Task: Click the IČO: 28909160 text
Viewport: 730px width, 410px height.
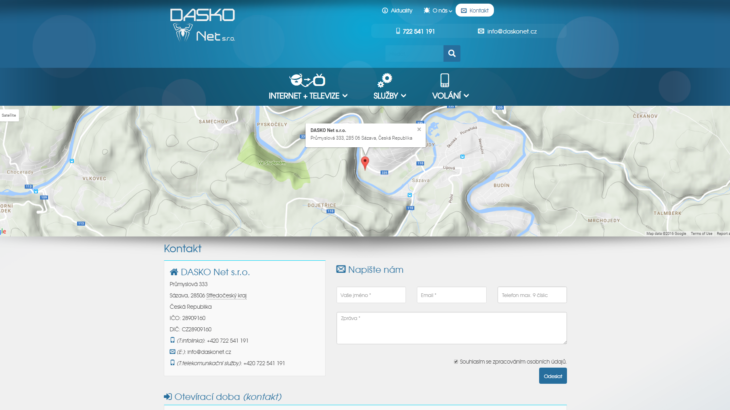Action: [x=188, y=318]
